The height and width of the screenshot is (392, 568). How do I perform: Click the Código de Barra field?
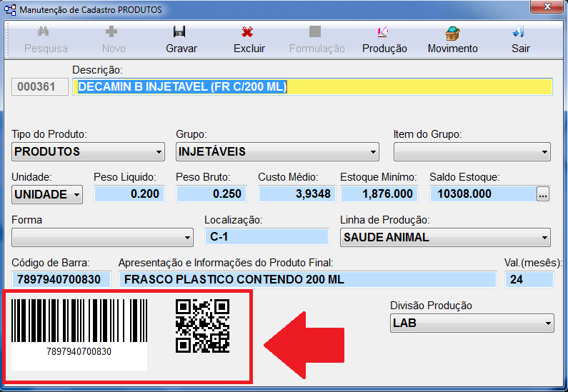[61, 279]
